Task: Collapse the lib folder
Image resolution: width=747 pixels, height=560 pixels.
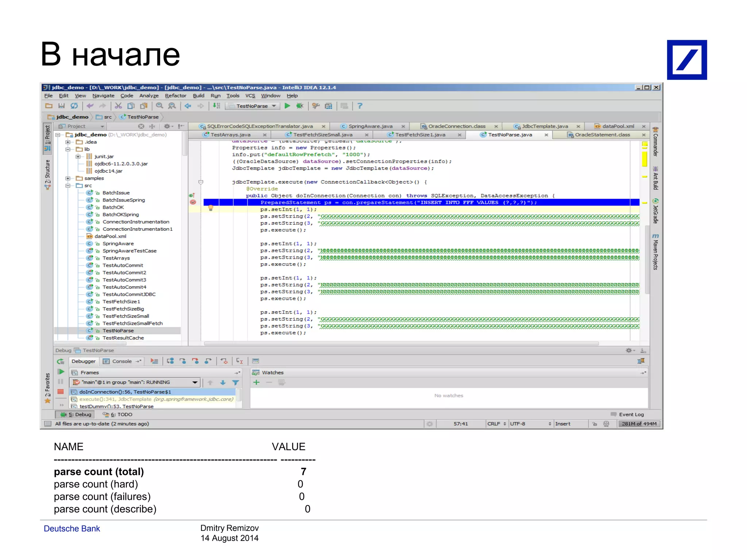Action: tap(68, 149)
